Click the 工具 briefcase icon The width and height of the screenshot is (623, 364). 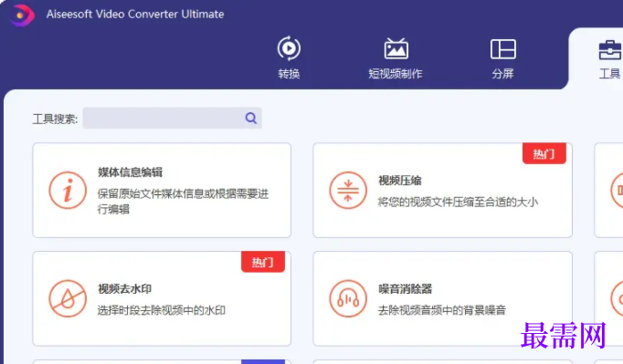610,50
